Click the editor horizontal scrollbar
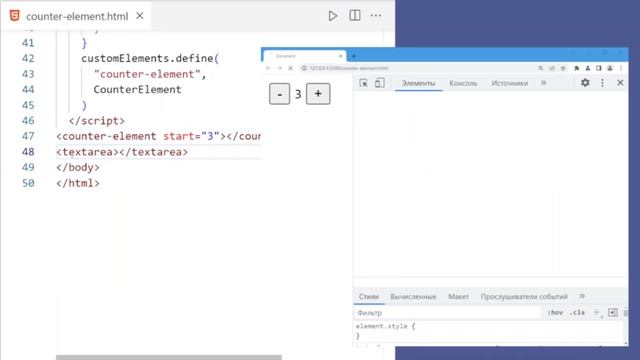640x360 pixels. pos(169,357)
